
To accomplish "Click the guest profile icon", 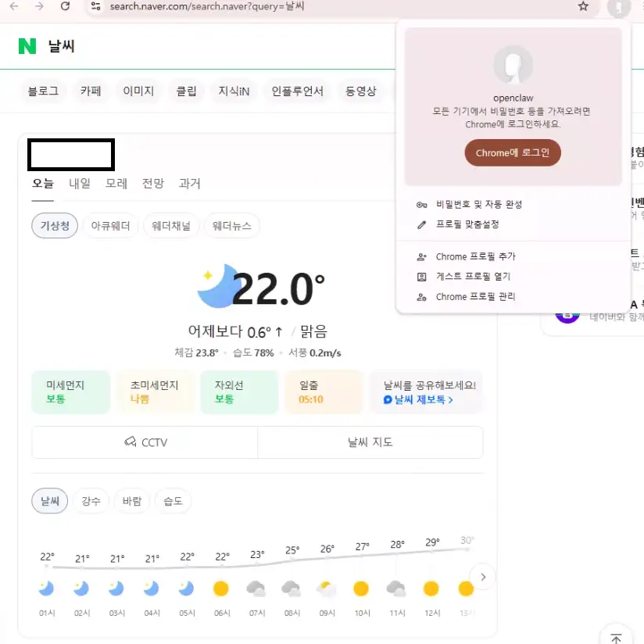I will point(422,277).
